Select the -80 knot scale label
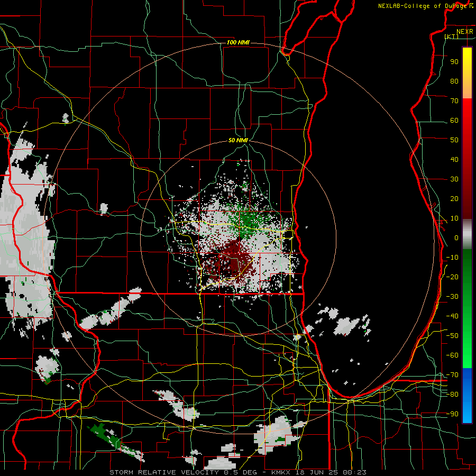 [452, 395]
